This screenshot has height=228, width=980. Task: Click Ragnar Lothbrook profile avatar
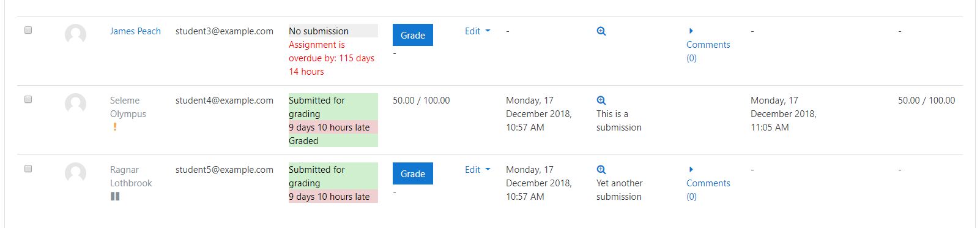pos(75,173)
